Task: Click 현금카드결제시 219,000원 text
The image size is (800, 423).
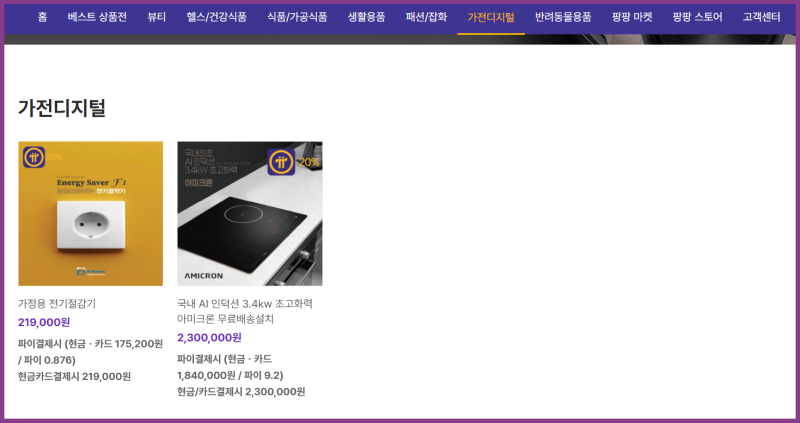Action: (74, 377)
